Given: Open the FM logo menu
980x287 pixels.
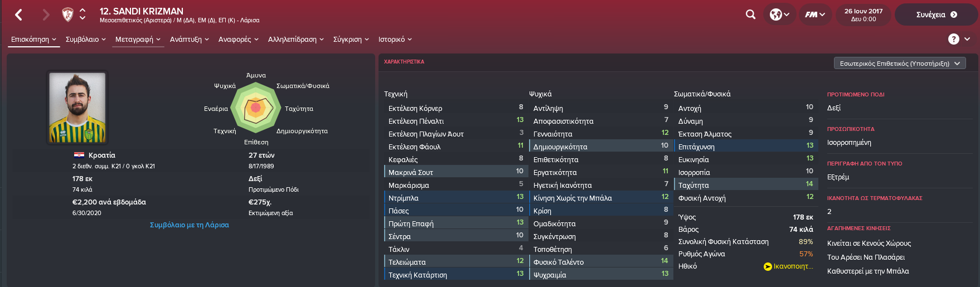Looking at the screenshot, I should pyautogui.click(x=815, y=14).
